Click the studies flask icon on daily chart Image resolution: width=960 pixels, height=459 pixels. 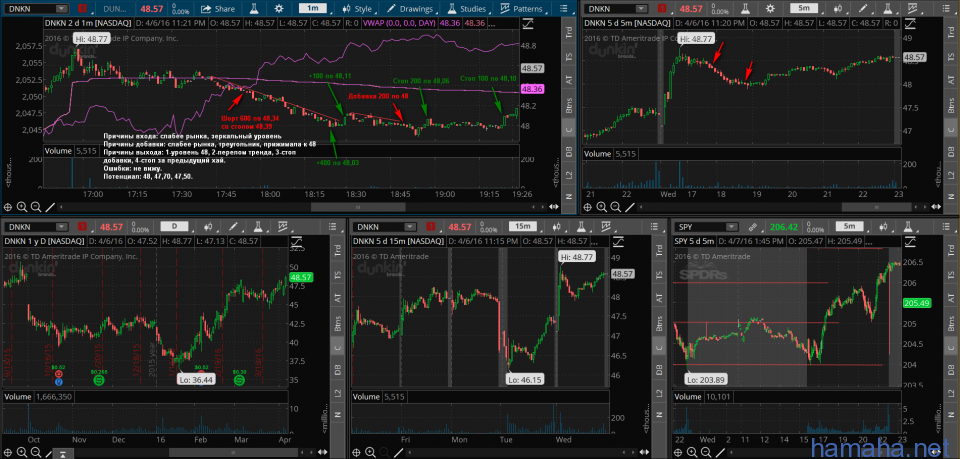pyautogui.click(x=260, y=226)
